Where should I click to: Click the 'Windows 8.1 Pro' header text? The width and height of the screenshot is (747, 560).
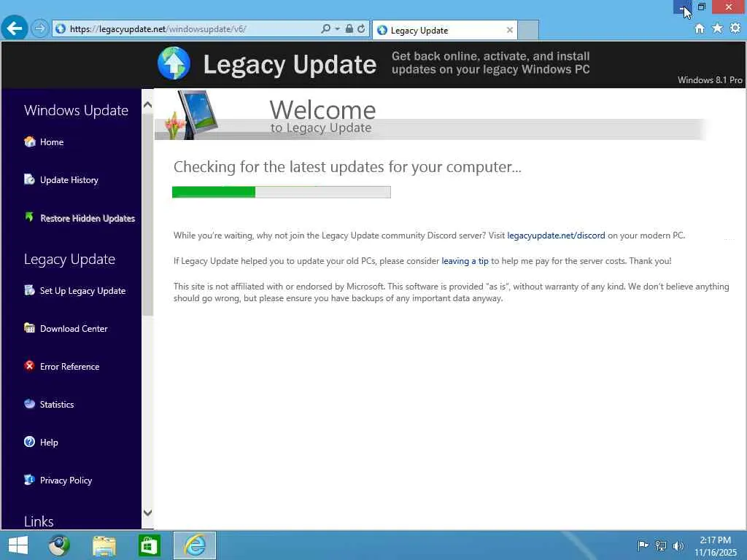[710, 80]
